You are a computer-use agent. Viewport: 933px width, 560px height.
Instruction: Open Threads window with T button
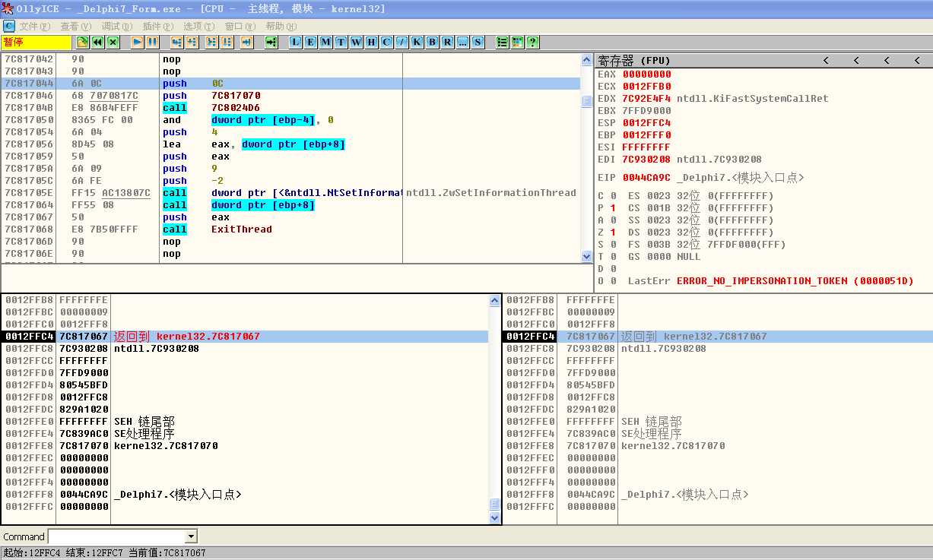(x=341, y=42)
